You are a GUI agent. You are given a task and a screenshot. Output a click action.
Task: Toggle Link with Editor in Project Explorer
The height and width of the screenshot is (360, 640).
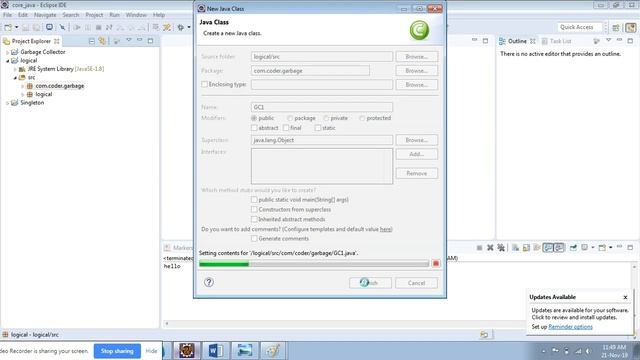click(102, 41)
